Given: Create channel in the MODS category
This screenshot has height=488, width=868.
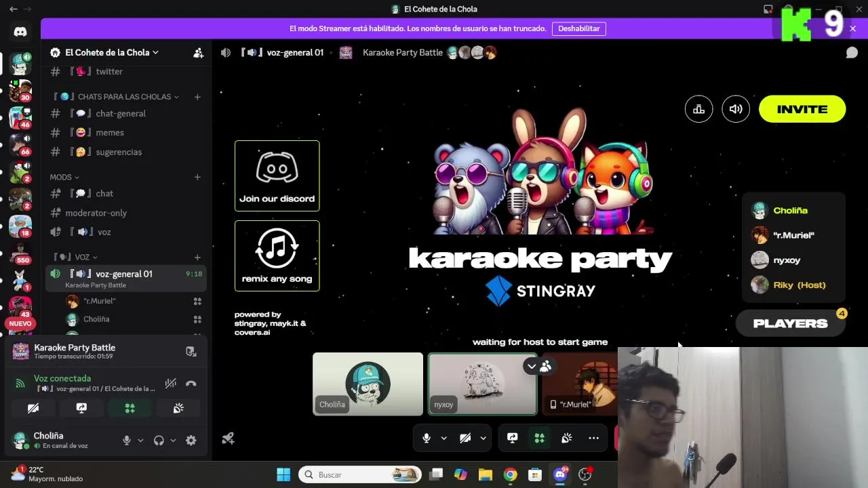Looking at the screenshot, I should tap(197, 177).
